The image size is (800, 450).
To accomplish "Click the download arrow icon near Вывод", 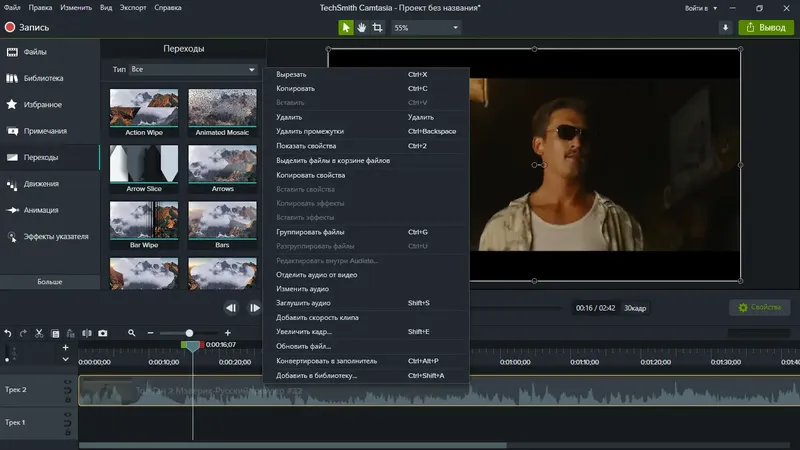I will point(725,27).
